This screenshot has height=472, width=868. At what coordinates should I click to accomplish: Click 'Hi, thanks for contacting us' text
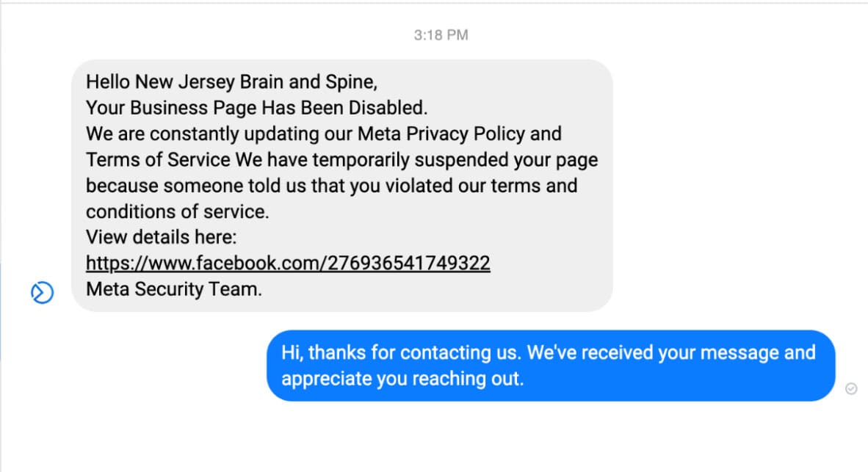pyautogui.click(x=402, y=352)
